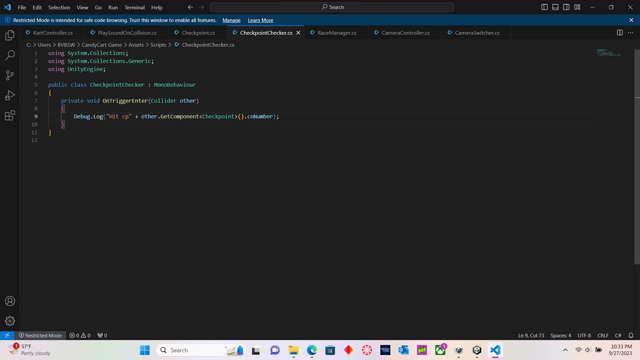Open the View menu
The image size is (640, 360).
pos(82,7)
